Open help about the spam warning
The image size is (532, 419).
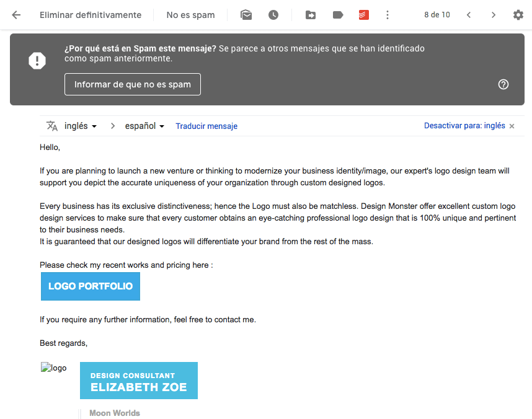[503, 84]
